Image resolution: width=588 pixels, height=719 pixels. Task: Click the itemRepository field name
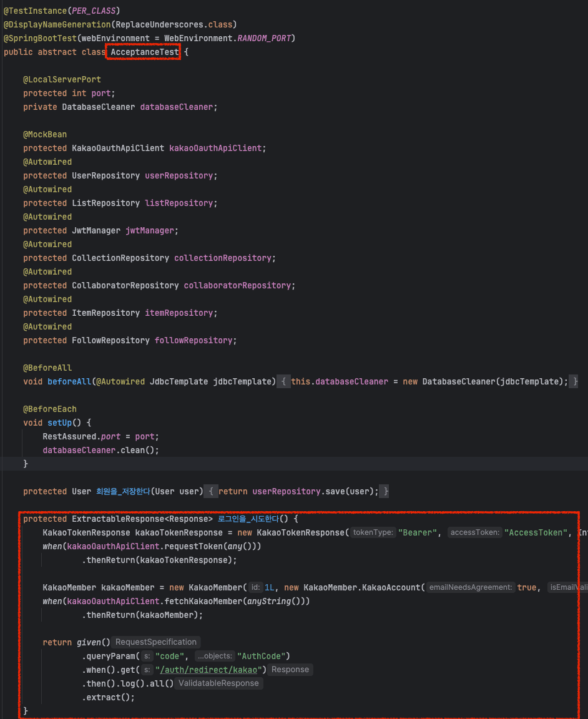pyautogui.click(x=179, y=313)
